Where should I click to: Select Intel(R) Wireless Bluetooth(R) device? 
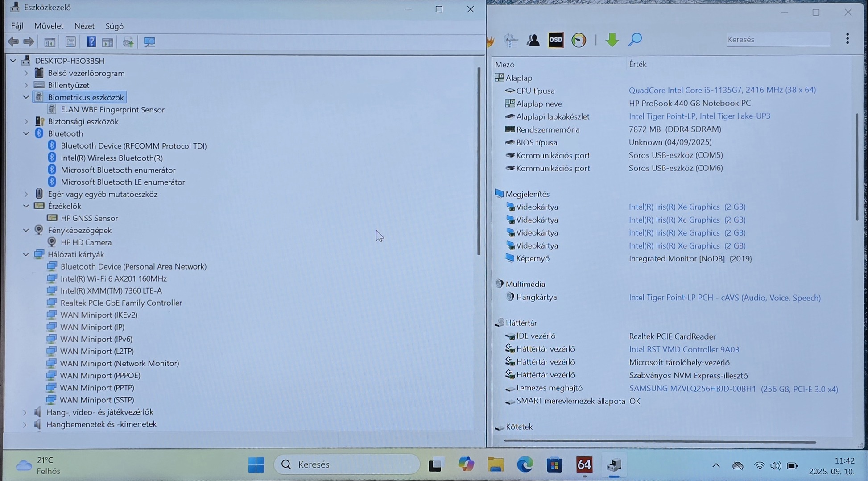(x=112, y=158)
